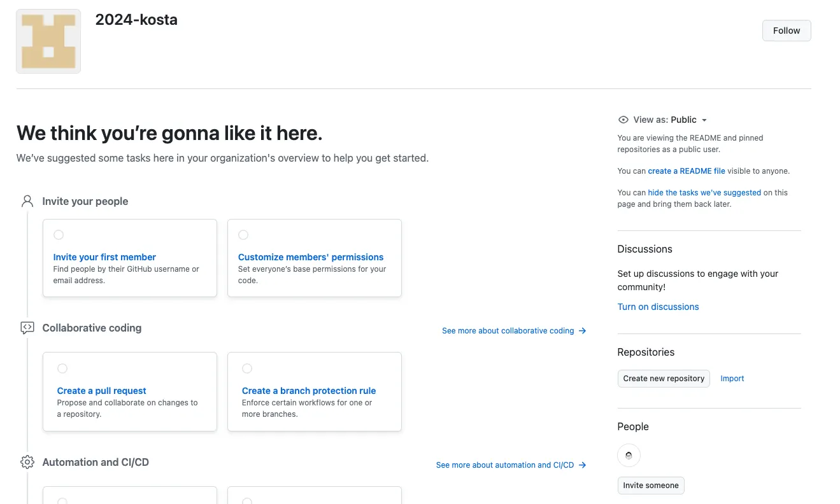Click the member avatar under People
This screenshot has height=504, width=840.
[629, 455]
